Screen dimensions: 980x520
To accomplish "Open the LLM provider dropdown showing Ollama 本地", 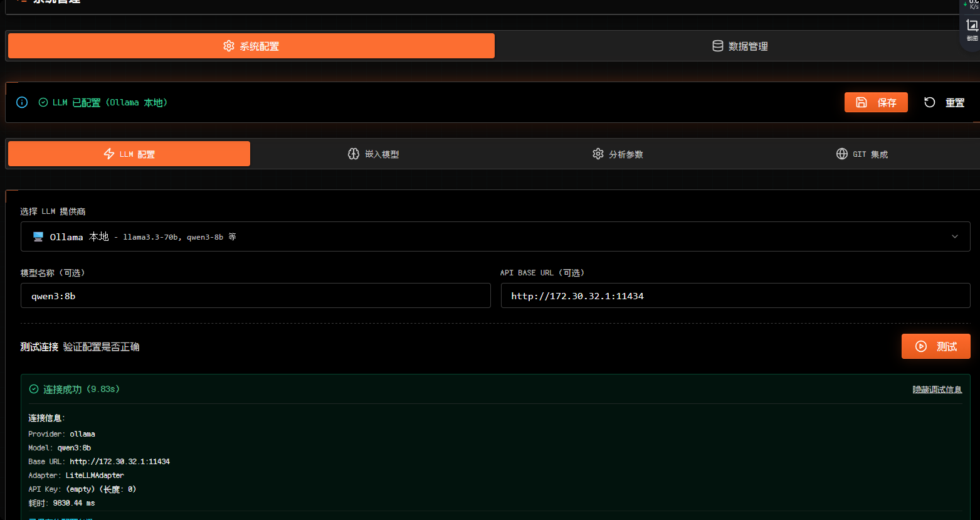I will 495,236.
